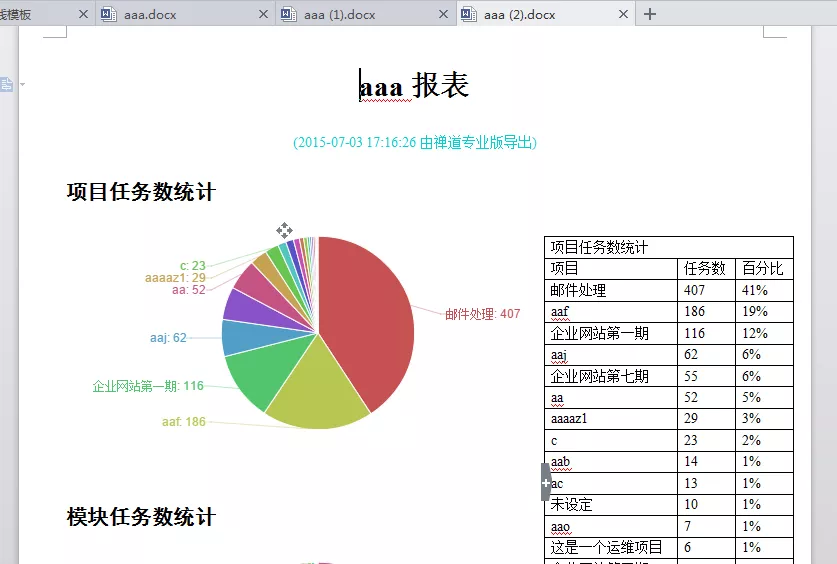Close the aaa (1).docx tab
The image size is (837, 564).
[443, 14]
